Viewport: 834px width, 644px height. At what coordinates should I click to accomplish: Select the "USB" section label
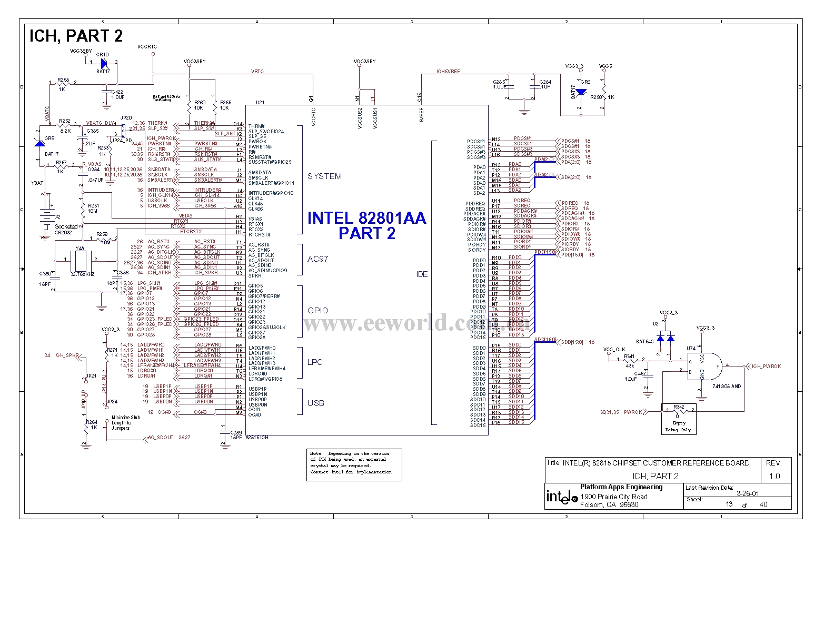(315, 403)
